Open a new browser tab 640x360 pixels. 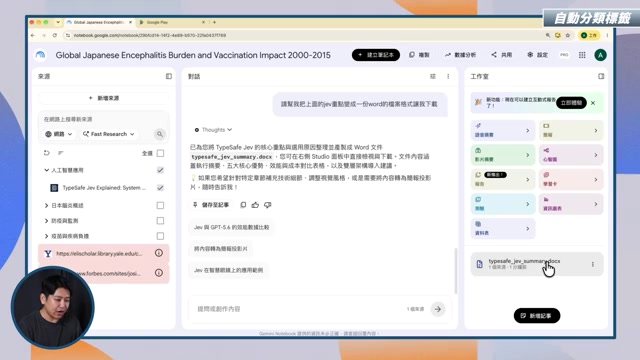(x=214, y=22)
